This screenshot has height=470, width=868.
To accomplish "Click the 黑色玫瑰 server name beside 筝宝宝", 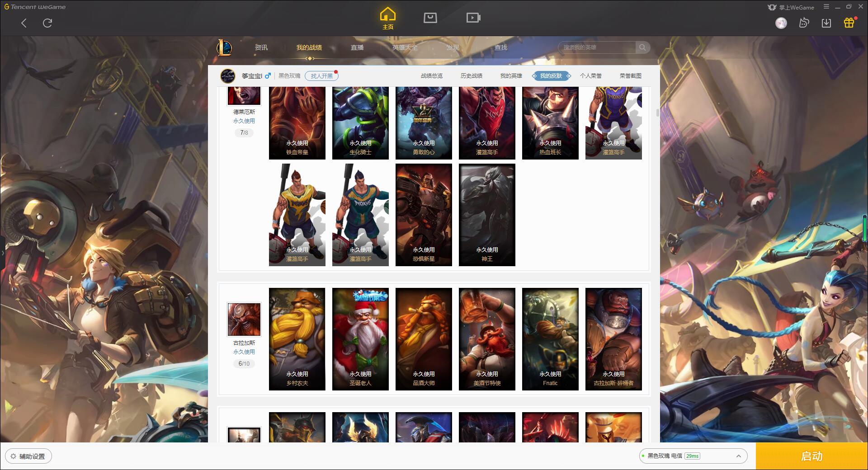I will point(289,76).
